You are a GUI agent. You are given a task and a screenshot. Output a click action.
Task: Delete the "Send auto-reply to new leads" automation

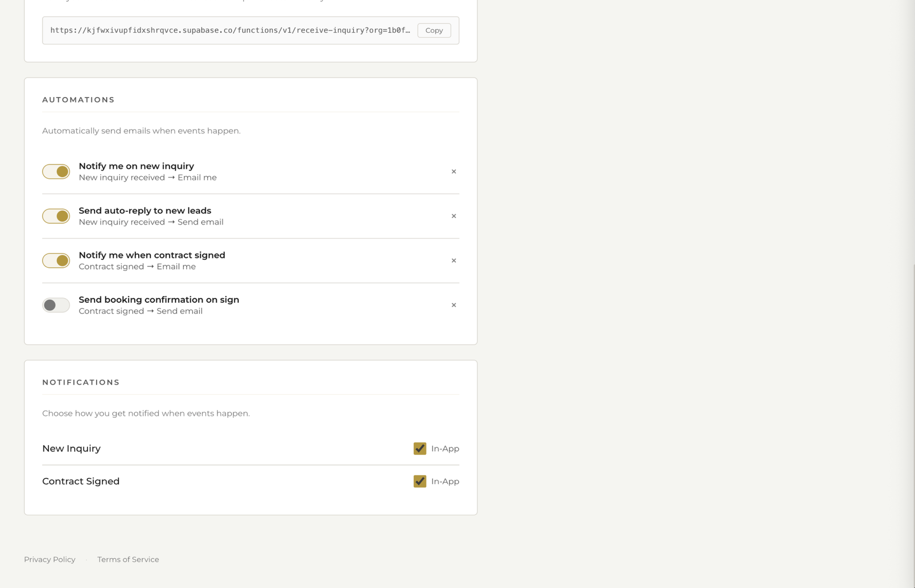pyautogui.click(x=454, y=216)
